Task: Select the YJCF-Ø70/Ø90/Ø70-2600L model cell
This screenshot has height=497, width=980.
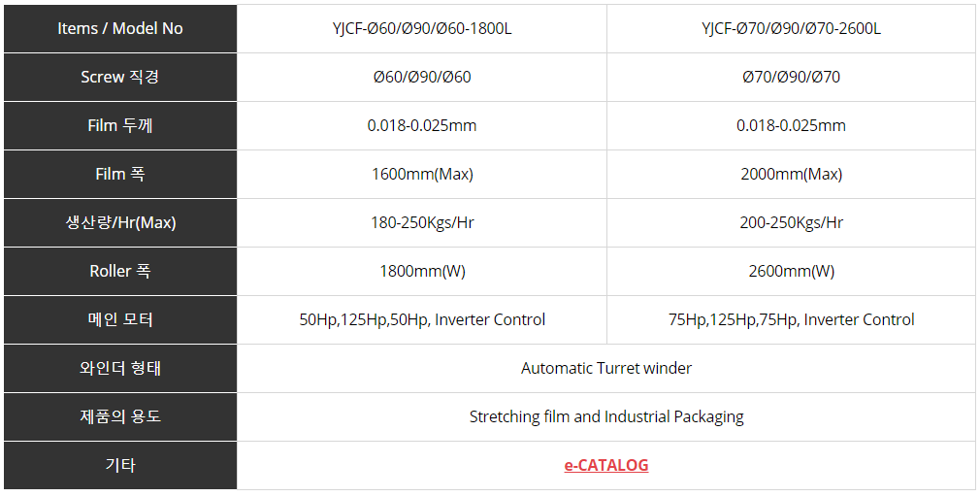Action: pyautogui.click(x=791, y=28)
